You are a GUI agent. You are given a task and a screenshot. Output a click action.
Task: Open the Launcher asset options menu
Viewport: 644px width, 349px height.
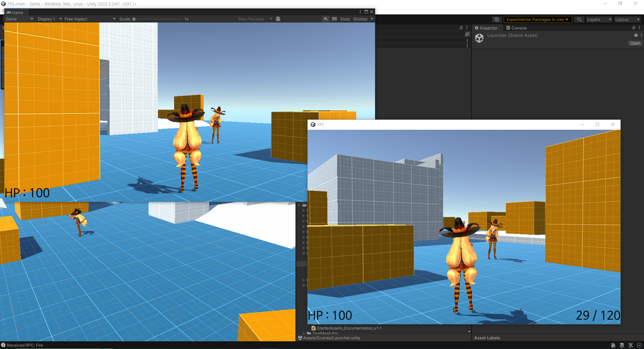pyautogui.click(x=641, y=35)
